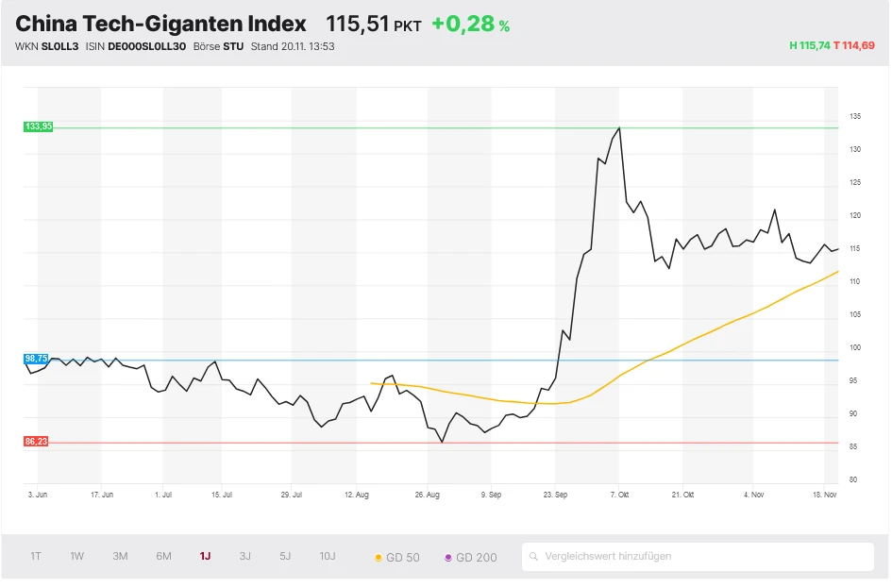Image resolution: width=892 pixels, height=588 pixels.
Task: Click the blue 98,75 price level label
Action: coord(37,359)
